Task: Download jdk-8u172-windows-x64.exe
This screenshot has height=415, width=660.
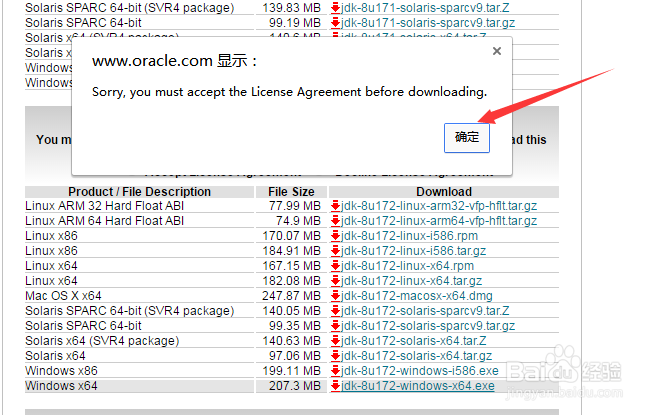Action: [x=417, y=386]
